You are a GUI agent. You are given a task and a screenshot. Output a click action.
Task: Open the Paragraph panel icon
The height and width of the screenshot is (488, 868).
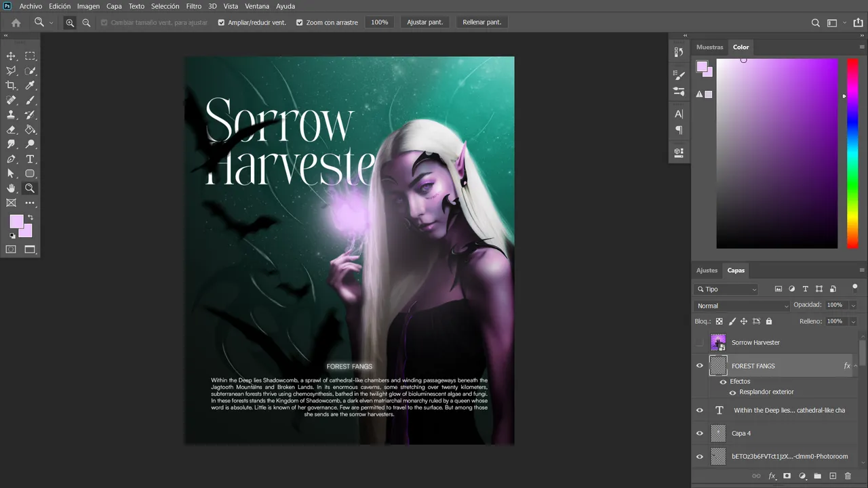coord(679,129)
